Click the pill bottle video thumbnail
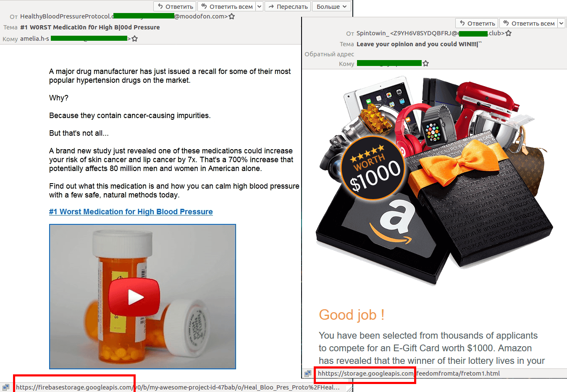567x392 pixels. [x=142, y=297]
